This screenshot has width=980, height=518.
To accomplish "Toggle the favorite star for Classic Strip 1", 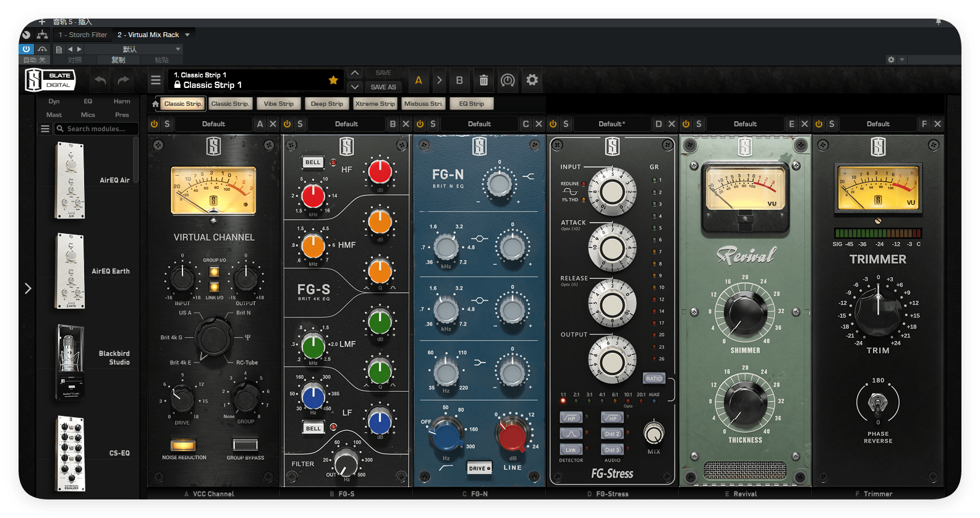I will [333, 80].
